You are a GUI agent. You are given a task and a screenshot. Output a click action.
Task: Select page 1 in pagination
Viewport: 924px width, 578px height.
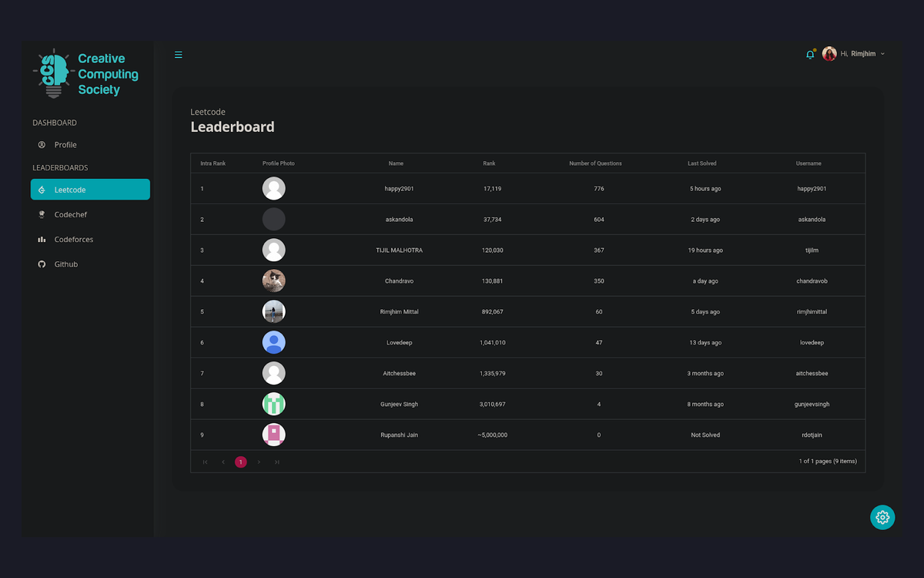241,462
